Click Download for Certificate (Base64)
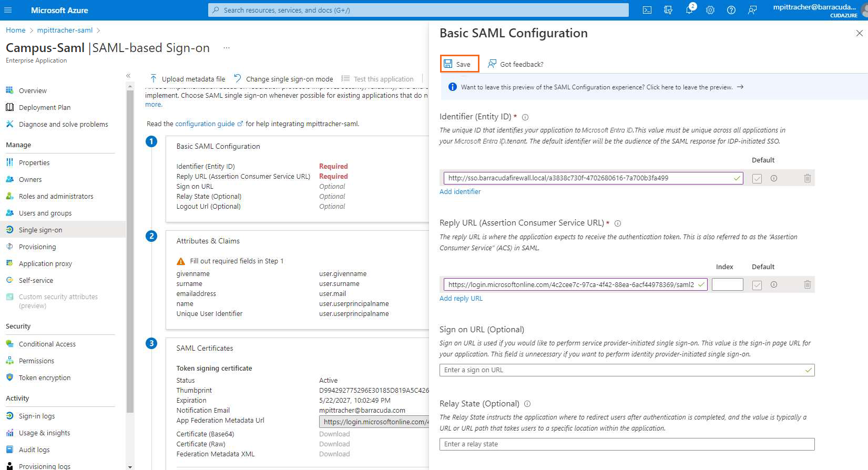This screenshot has width=868, height=470. pos(334,434)
